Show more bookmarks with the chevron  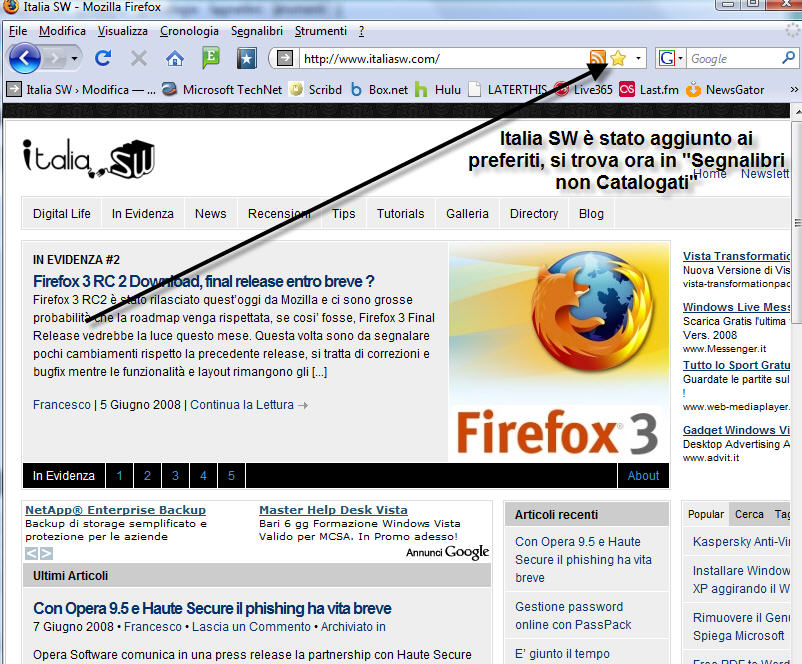pos(794,90)
